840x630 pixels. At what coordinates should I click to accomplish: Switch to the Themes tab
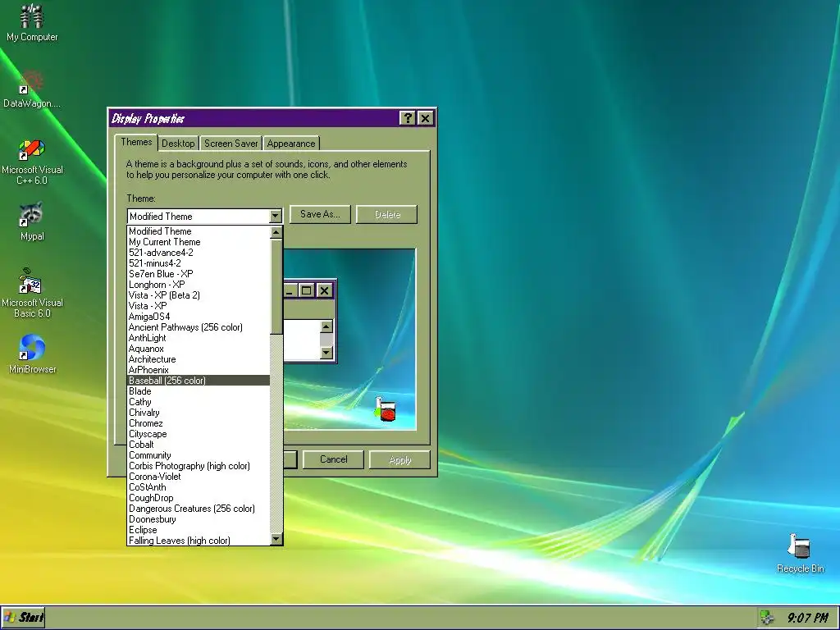(136, 142)
